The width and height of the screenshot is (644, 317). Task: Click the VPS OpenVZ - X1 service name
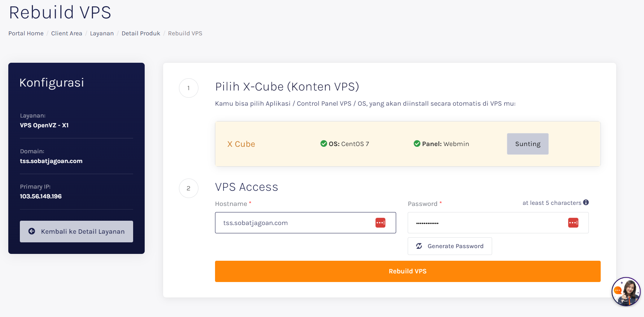44,125
